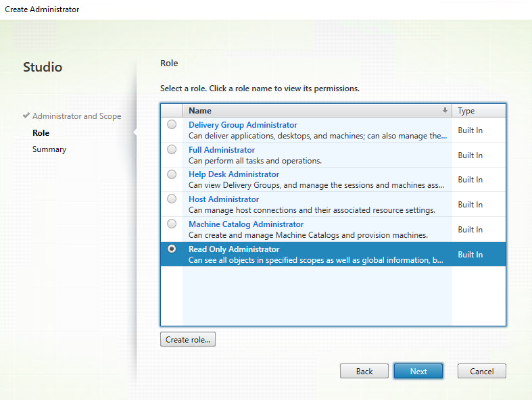Pick the Host Administrator radio button
532x400 pixels.
click(x=172, y=199)
